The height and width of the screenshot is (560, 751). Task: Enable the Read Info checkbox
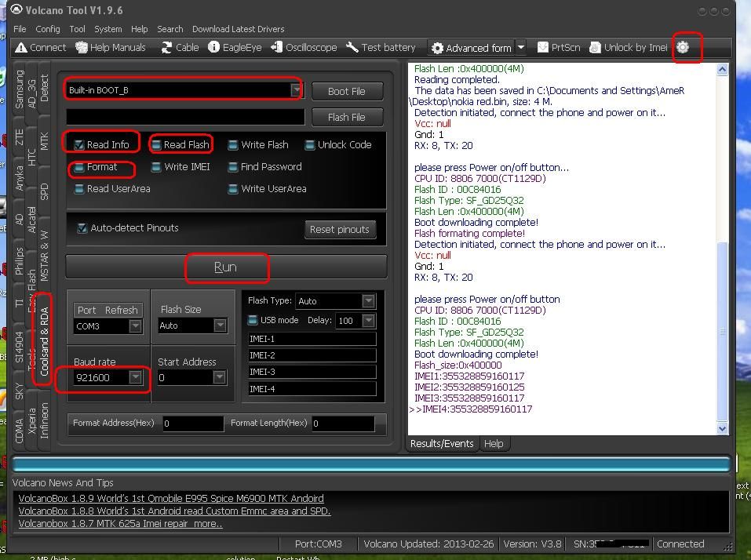[79, 144]
